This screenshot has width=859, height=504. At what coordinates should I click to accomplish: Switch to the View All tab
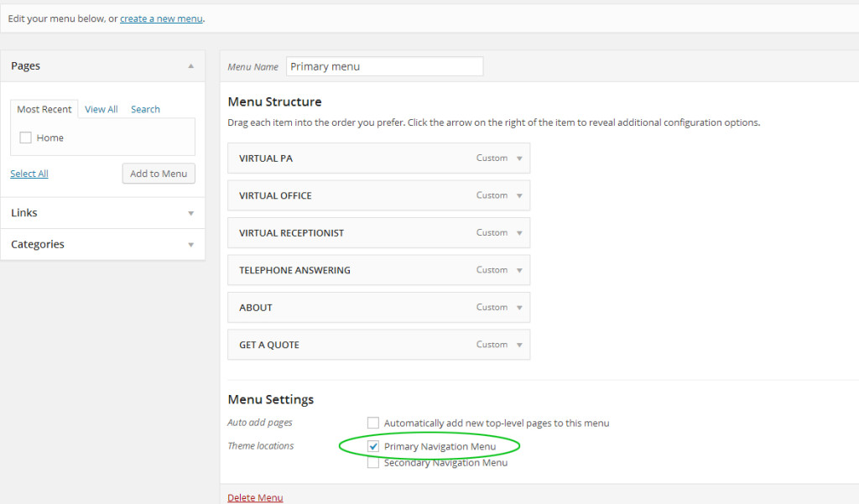[101, 110]
